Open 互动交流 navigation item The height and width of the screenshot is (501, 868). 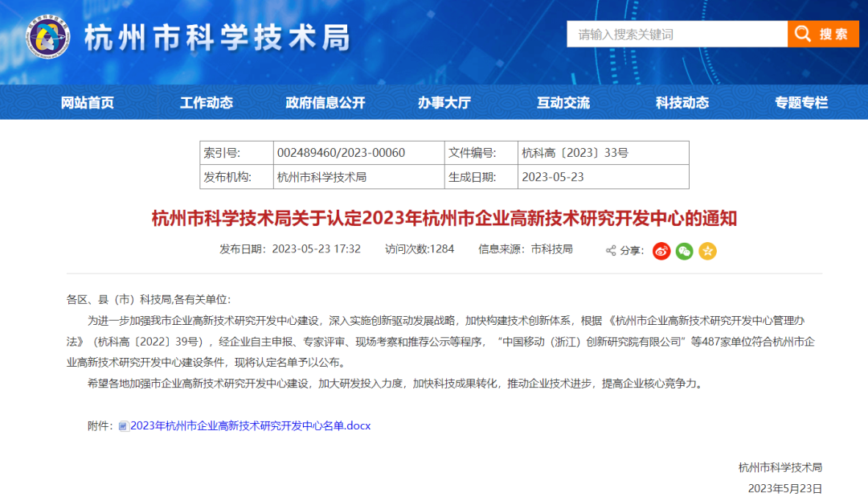(563, 102)
